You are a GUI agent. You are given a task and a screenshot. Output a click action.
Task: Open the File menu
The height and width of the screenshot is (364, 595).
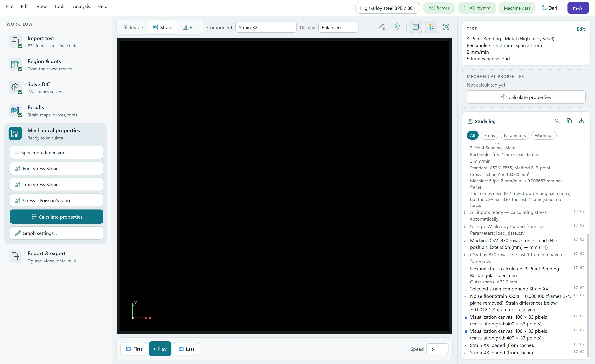click(x=10, y=6)
